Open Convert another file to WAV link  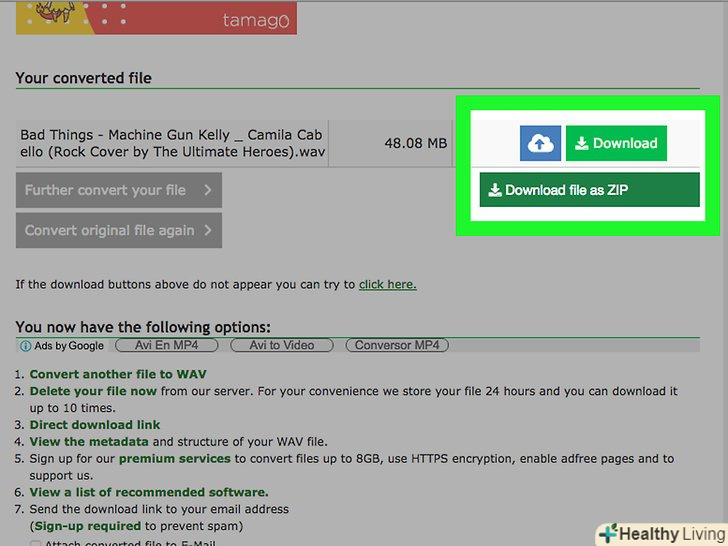point(118,374)
